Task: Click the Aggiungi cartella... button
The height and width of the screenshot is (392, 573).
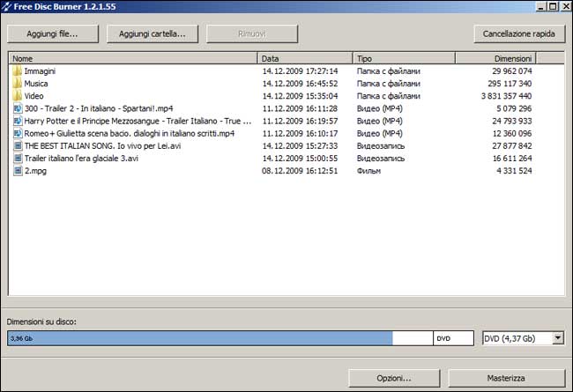Action: pos(153,34)
